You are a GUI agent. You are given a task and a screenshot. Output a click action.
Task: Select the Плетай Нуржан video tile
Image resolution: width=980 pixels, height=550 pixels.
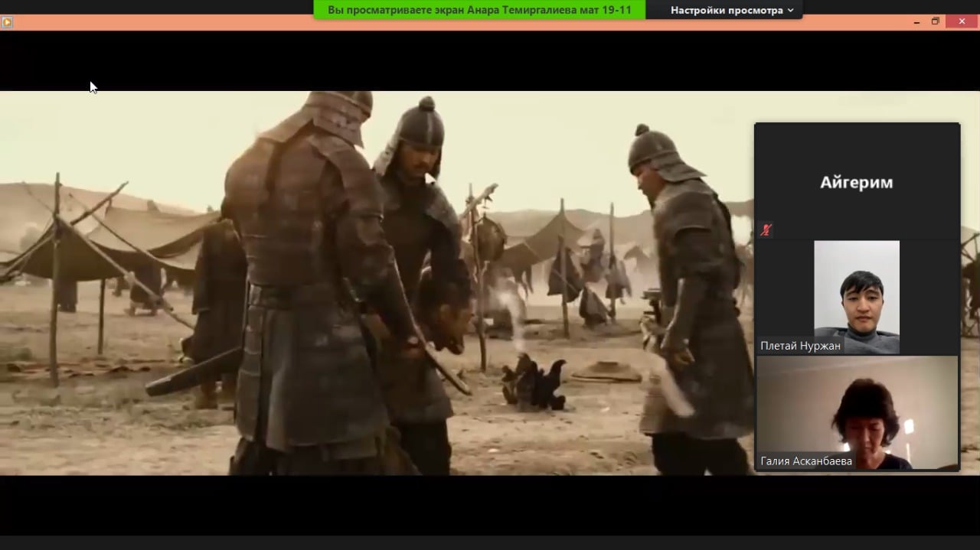tap(857, 297)
